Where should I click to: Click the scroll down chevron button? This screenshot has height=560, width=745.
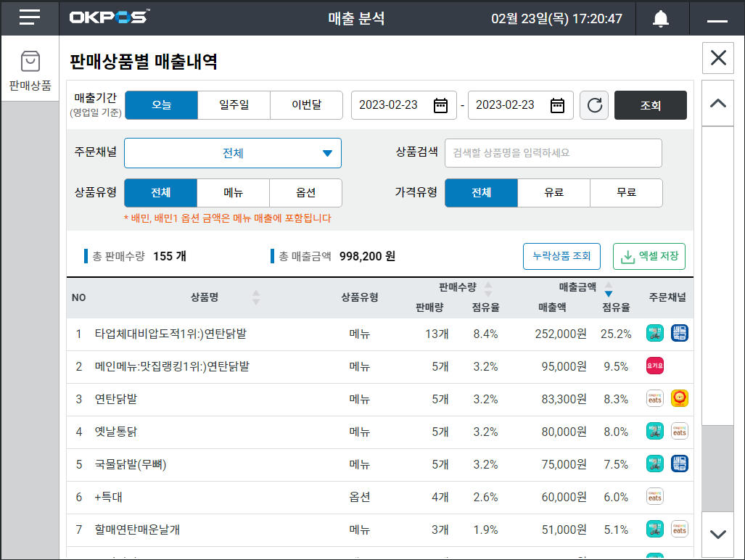(718, 535)
